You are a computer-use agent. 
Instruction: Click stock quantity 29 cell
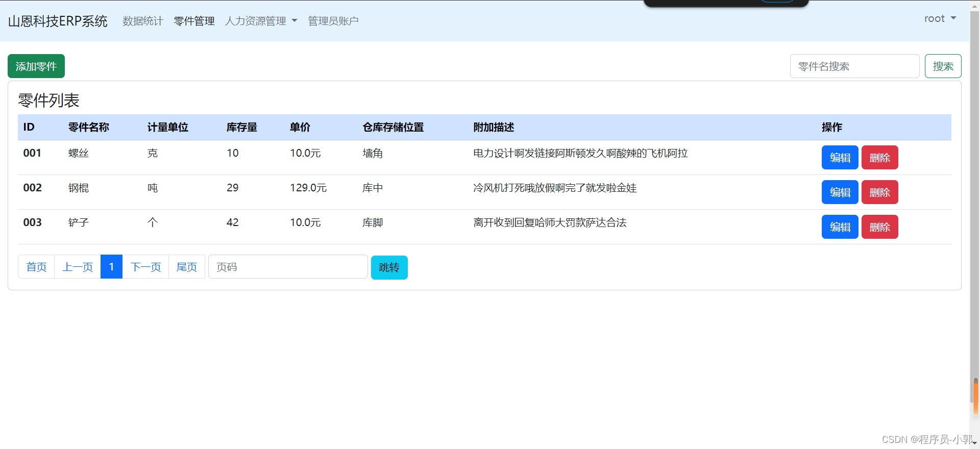tap(233, 188)
